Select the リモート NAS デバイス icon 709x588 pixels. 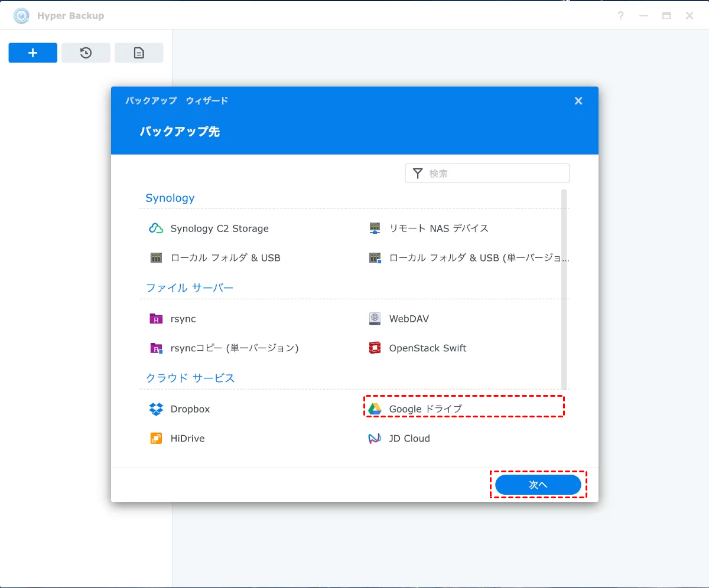click(375, 228)
